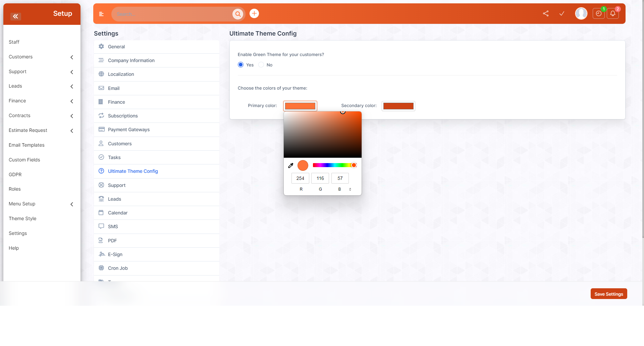This screenshot has height=346, width=644.
Task: Click the hamburger menu toggle
Action: tap(101, 14)
